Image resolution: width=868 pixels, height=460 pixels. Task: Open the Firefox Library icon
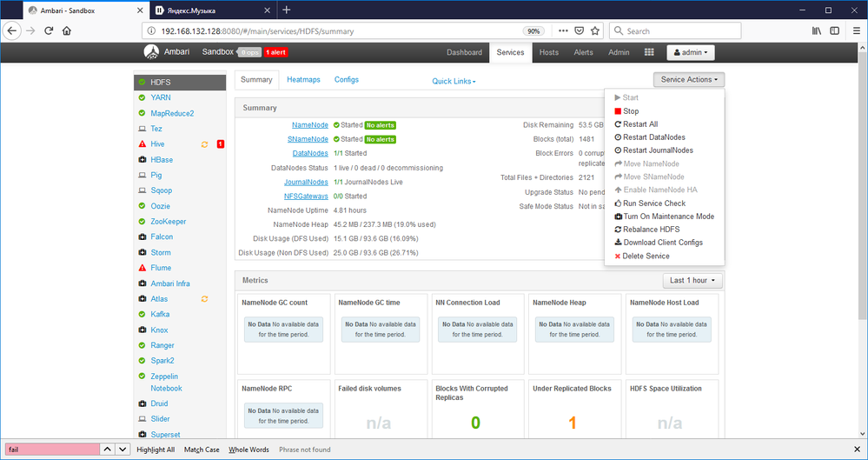click(817, 31)
